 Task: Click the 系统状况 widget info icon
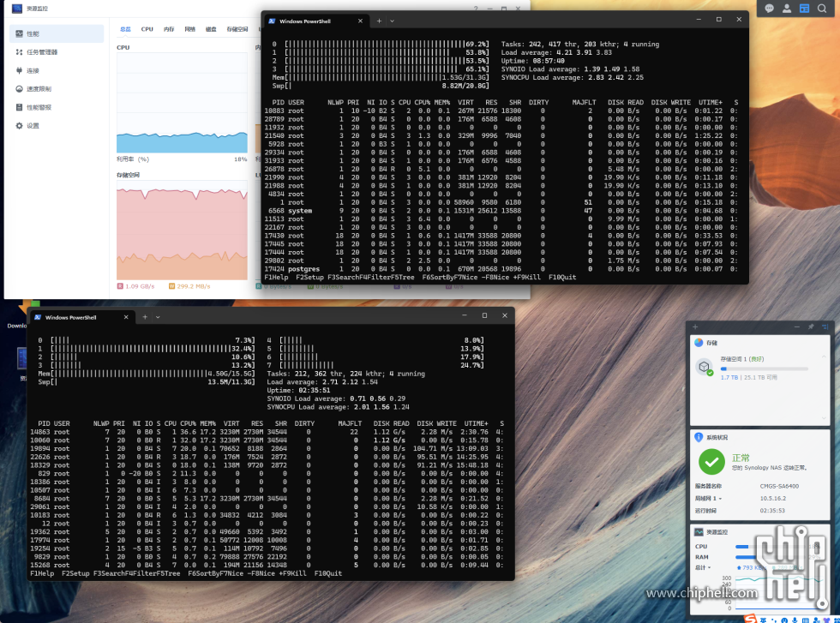699,437
